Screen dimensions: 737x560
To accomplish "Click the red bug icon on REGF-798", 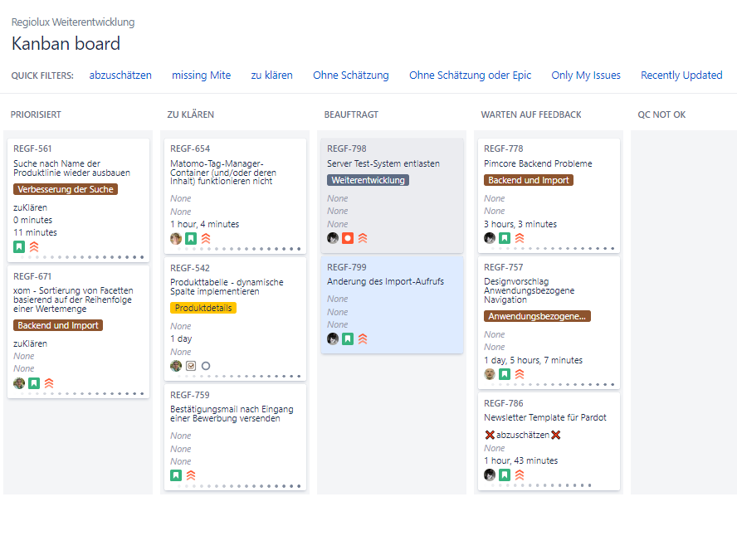I will pos(348,238).
